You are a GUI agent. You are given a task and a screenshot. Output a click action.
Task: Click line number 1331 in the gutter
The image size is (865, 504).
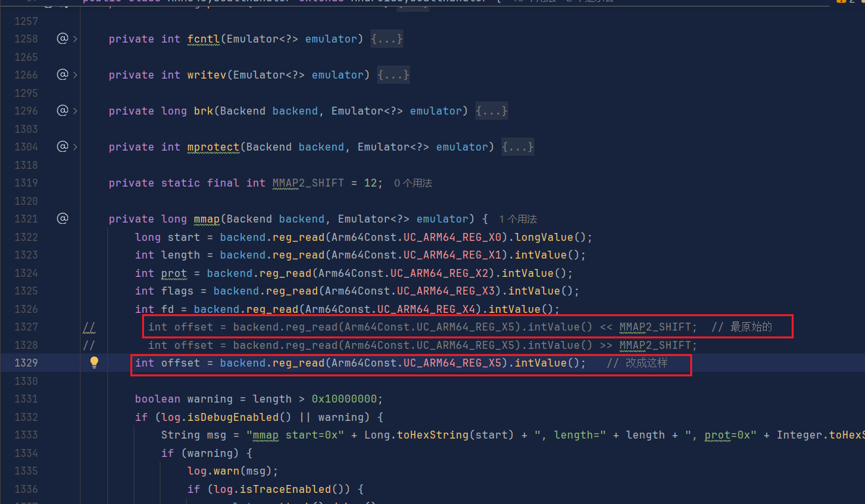click(x=26, y=399)
